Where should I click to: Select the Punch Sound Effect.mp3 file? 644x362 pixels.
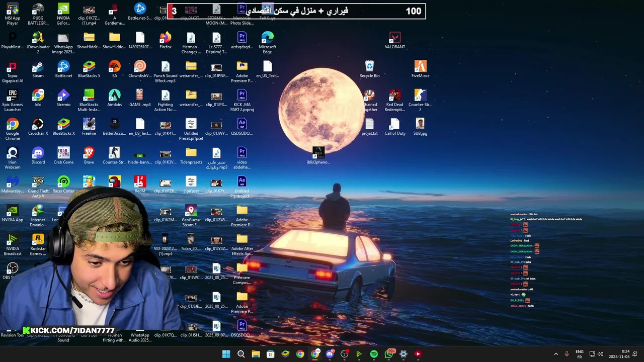point(166,72)
